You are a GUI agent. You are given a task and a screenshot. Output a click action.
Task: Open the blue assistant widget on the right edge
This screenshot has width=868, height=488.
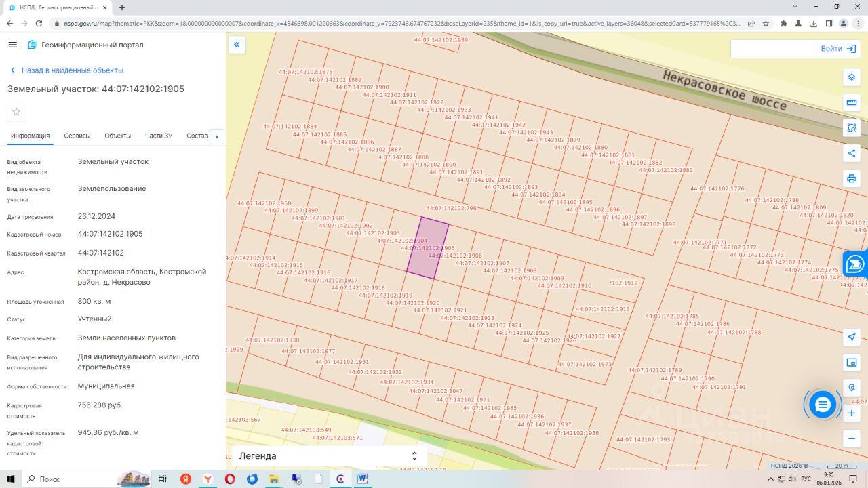(855, 264)
